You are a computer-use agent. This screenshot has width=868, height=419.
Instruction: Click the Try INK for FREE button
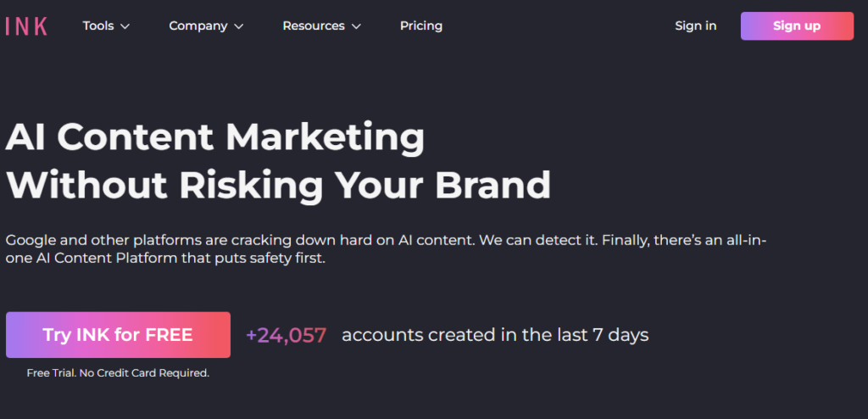[118, 335]
